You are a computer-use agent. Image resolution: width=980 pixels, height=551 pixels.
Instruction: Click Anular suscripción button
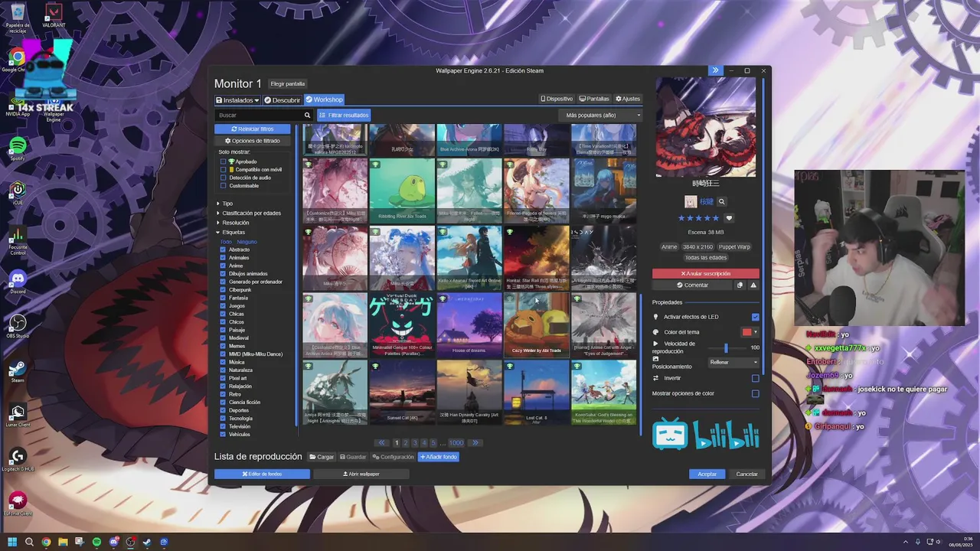(706, 273)
